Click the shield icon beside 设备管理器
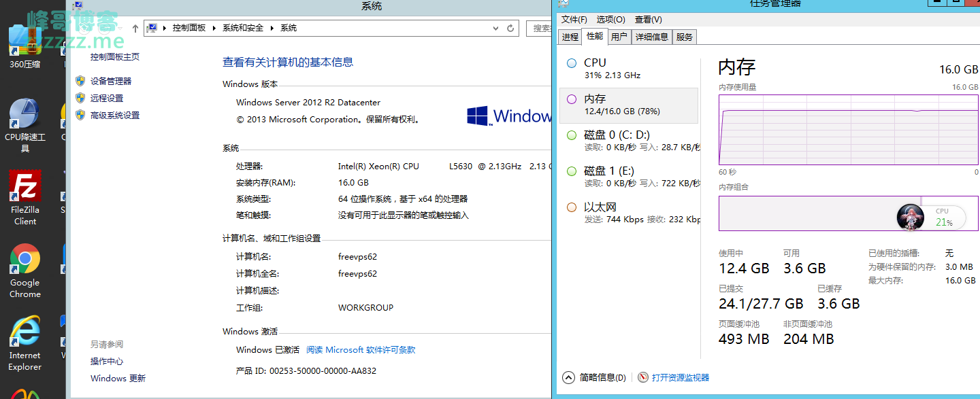 click(x=80, y=81)
